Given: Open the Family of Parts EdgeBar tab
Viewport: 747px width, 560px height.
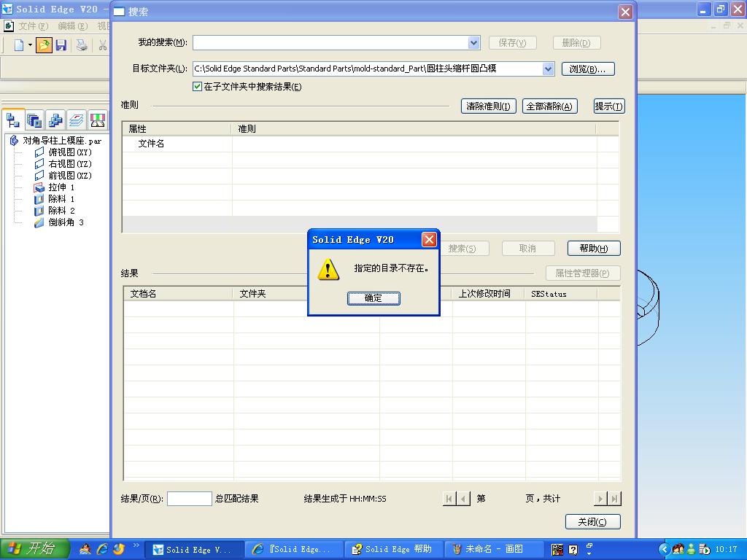Looking at the screenshot, I should pyautogui.click(x=55, y=120).
